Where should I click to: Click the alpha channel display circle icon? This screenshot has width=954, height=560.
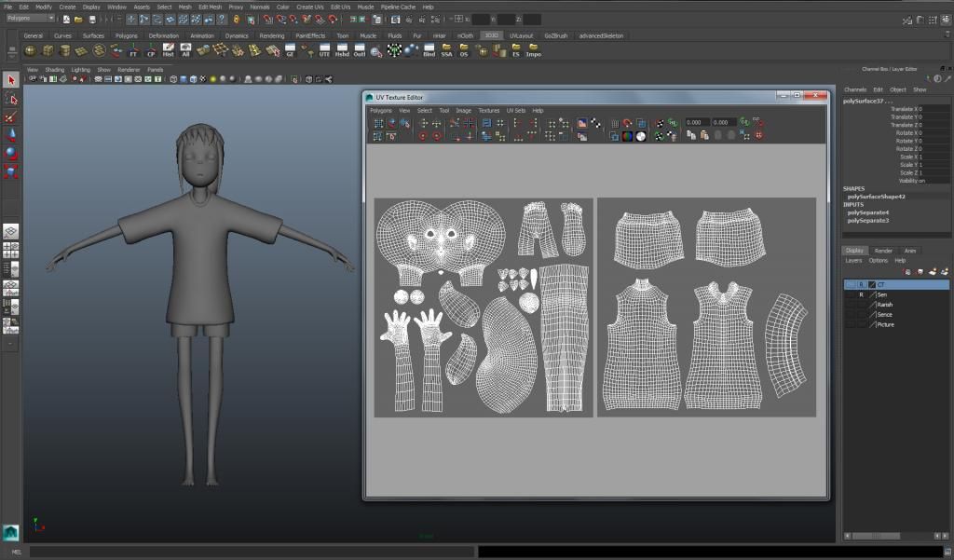(641, 136)
